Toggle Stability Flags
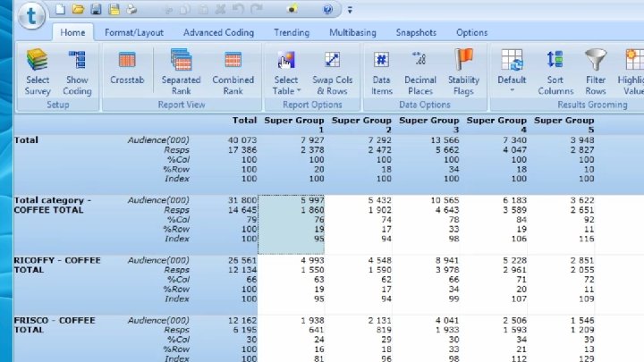This screenshot has height=362, width=644. [463, 72]
